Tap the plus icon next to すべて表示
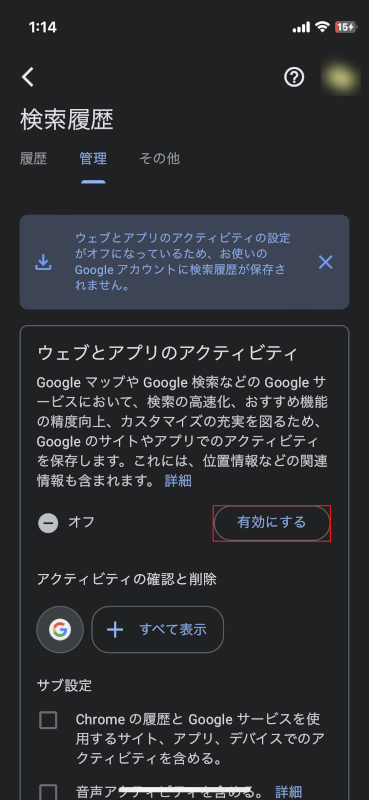369x800 pixels. tap(115, 630)
